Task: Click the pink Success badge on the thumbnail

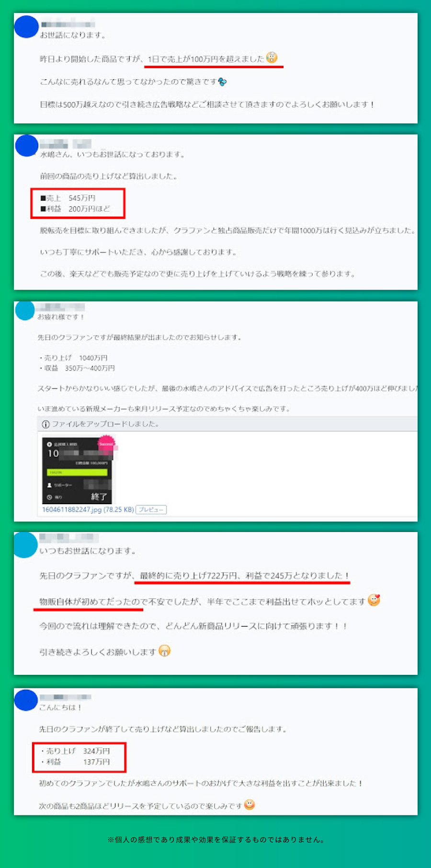Action: coord(107,444)
